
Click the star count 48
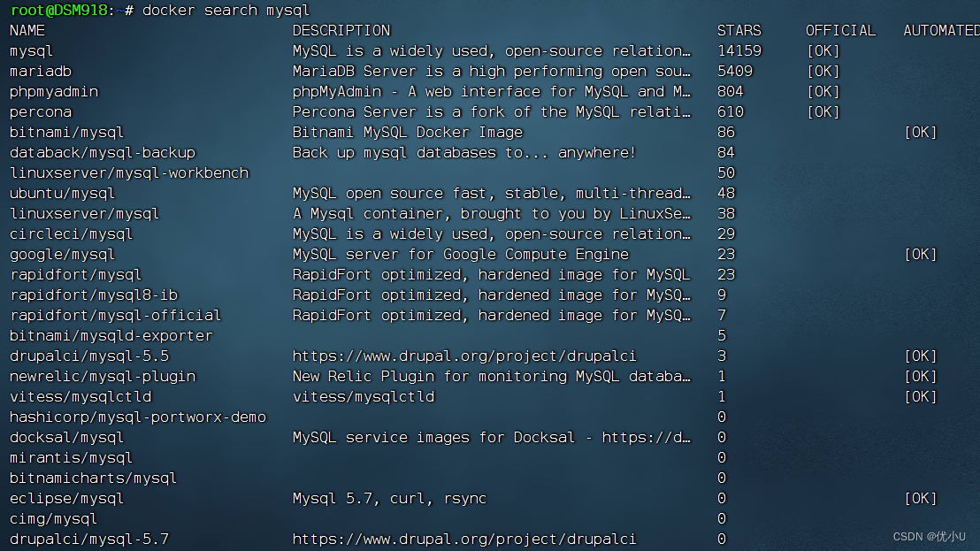726,194
